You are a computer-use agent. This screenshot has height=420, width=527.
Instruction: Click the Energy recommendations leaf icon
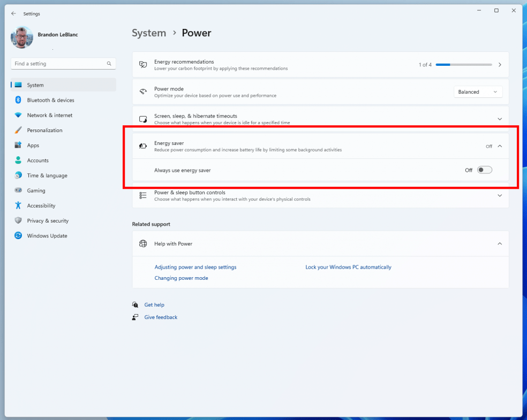coord(143,64)
